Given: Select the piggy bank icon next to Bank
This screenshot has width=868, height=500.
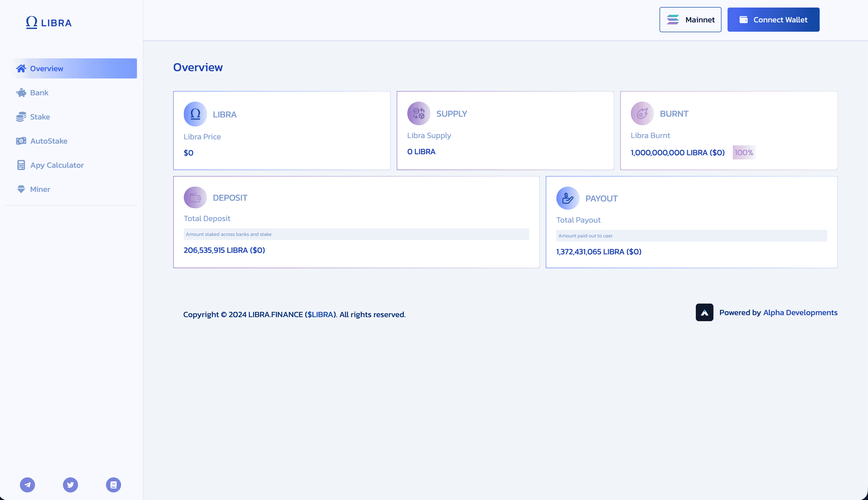Looking at the screenshot, I should 21,92.
